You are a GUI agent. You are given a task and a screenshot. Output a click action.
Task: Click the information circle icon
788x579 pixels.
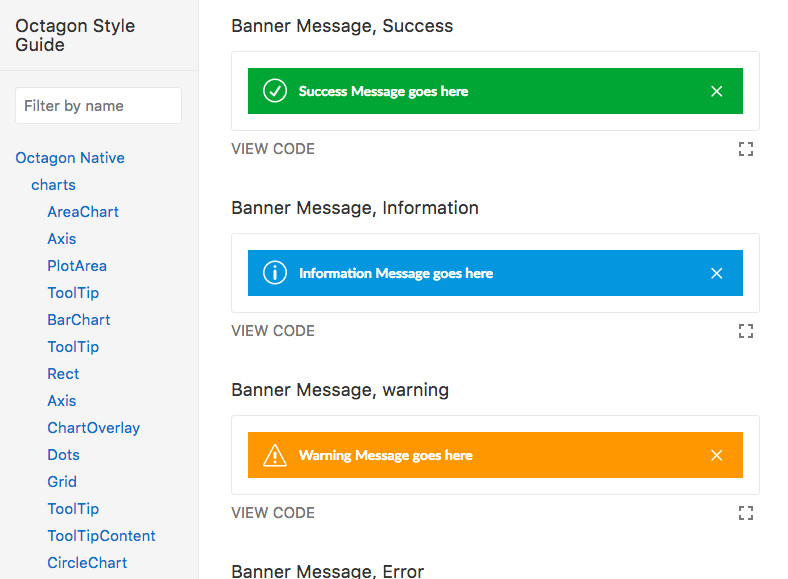coord(274,273)
